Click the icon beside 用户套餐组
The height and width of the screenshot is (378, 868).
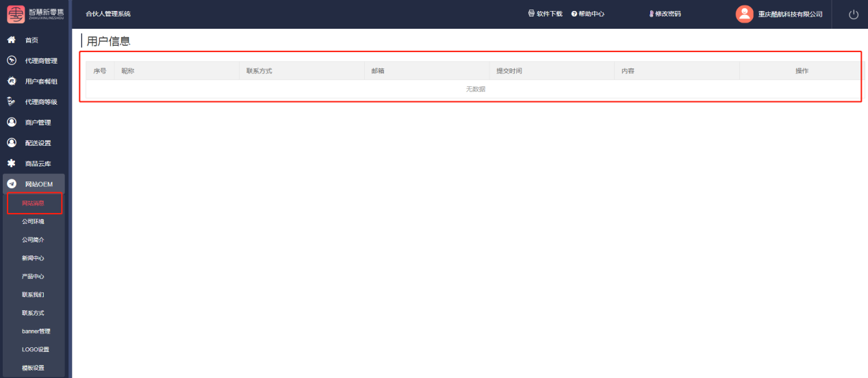click(x=11, y=81)
